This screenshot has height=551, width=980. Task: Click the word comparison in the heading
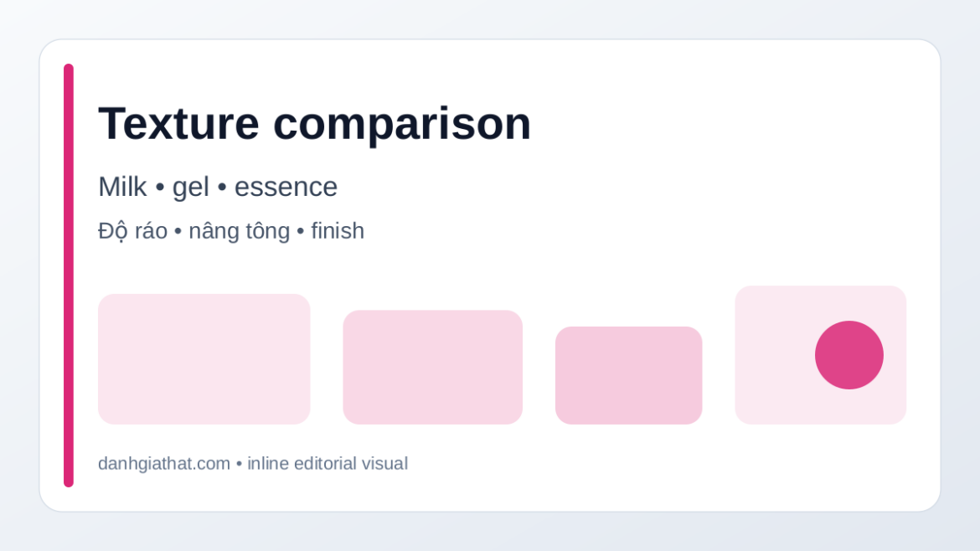point(402,125)
